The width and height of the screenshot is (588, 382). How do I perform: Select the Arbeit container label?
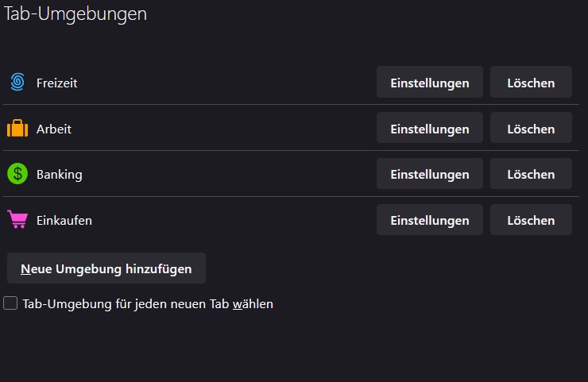point(54,128)
